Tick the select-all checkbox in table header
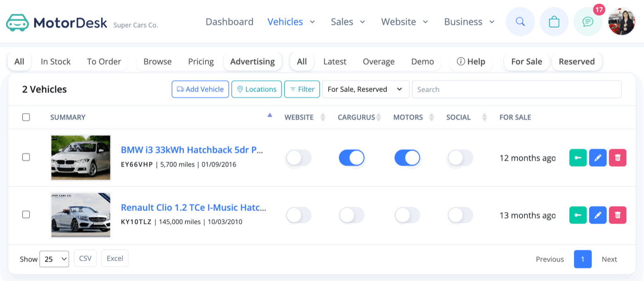644x281 pixels. point(26,117)
